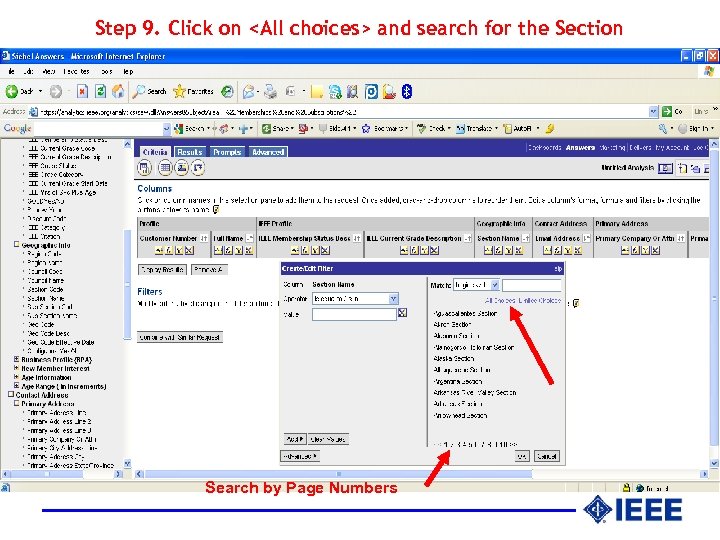Select Section Name in the left tree
Screen dimensions: 720x540
(x=45, y=298)
